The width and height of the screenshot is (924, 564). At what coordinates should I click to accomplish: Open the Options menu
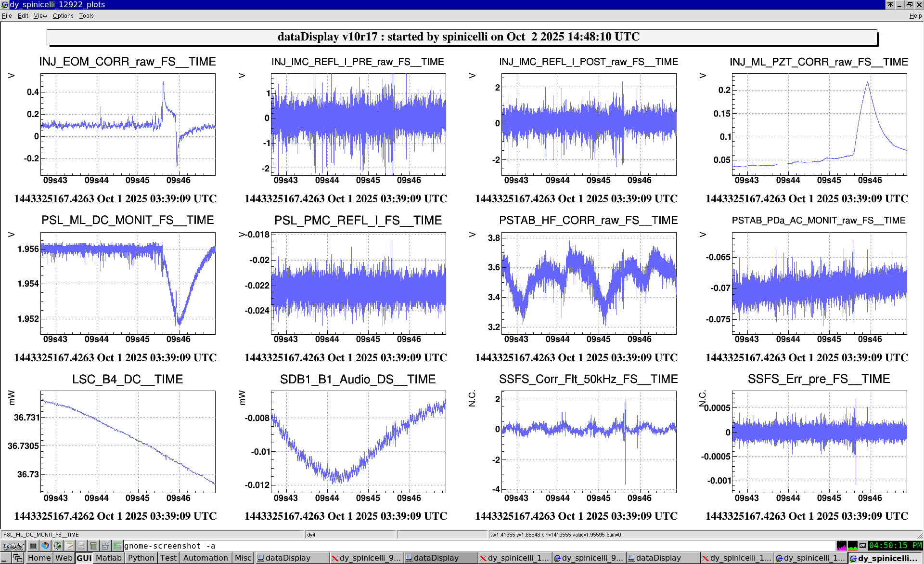63,16
